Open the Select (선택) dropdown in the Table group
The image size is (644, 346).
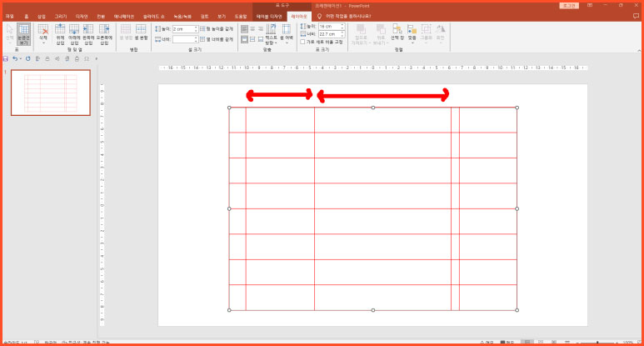[10, 34]
